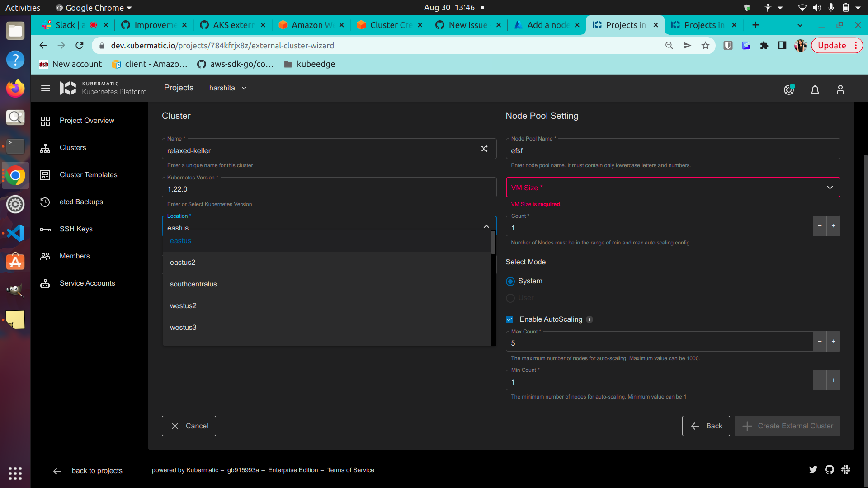Open the user account menu
This screenshot has width=868, height=488.
[x=840, y=90]
